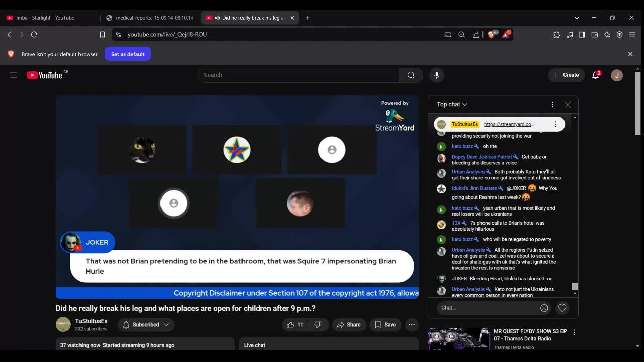Toggle the browser sidebar panel
The height and width of the screenshot is (362, 644).
pyautogui.click(x=582, y=35)
